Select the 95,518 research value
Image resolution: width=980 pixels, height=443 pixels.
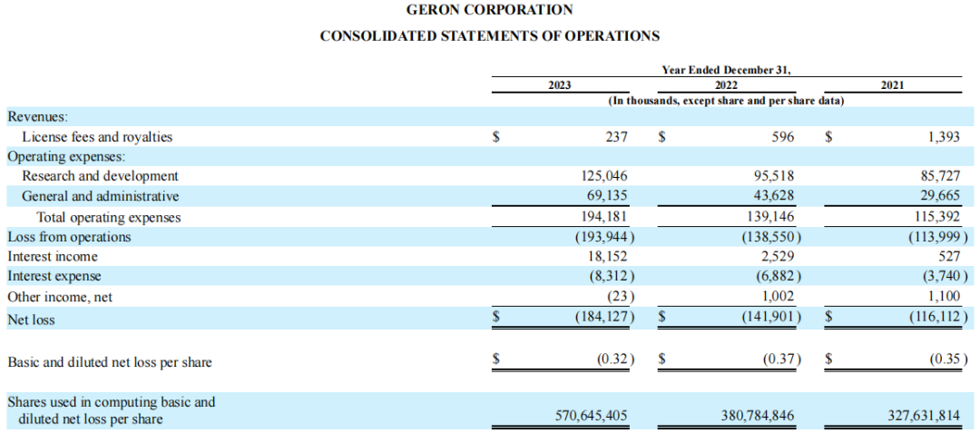(x=774, y=176)
